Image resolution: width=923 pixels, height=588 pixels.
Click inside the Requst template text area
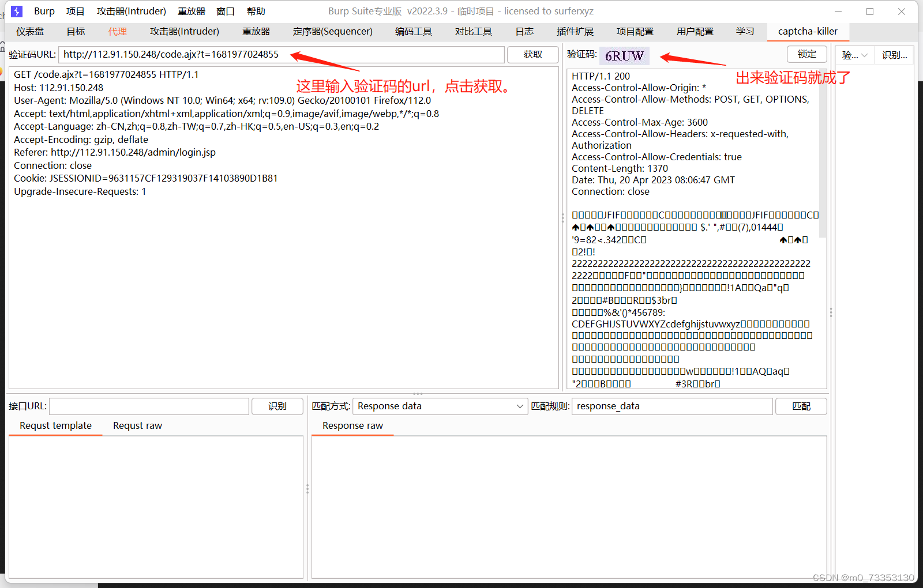tap(156, 507)
